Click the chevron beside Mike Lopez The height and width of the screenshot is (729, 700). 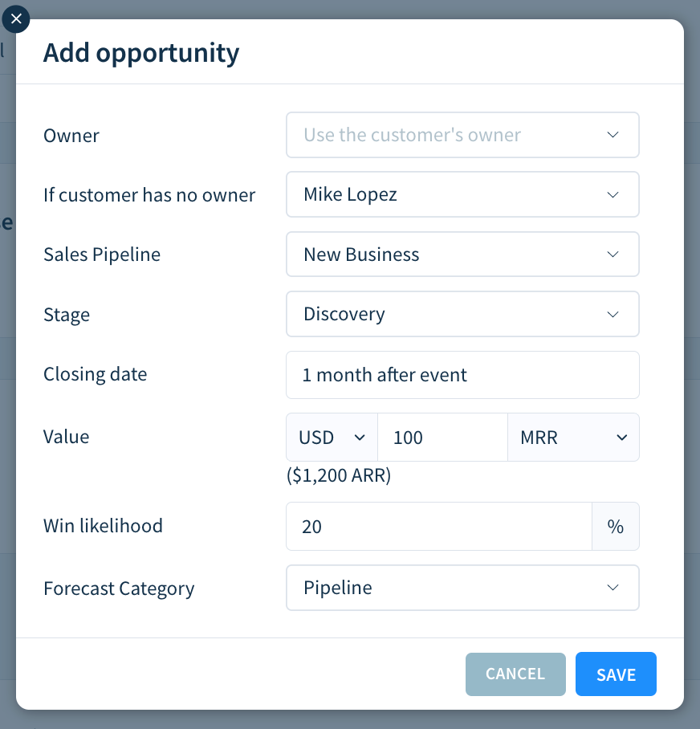click(x=612, y=194)
